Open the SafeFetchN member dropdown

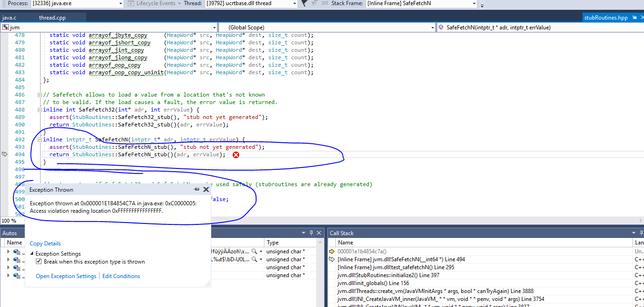[x=540, y=28]
